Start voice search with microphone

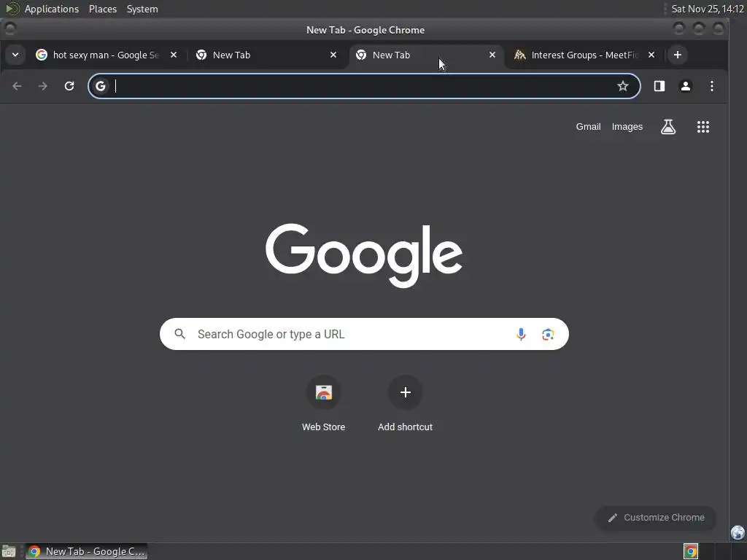point(521,334)
